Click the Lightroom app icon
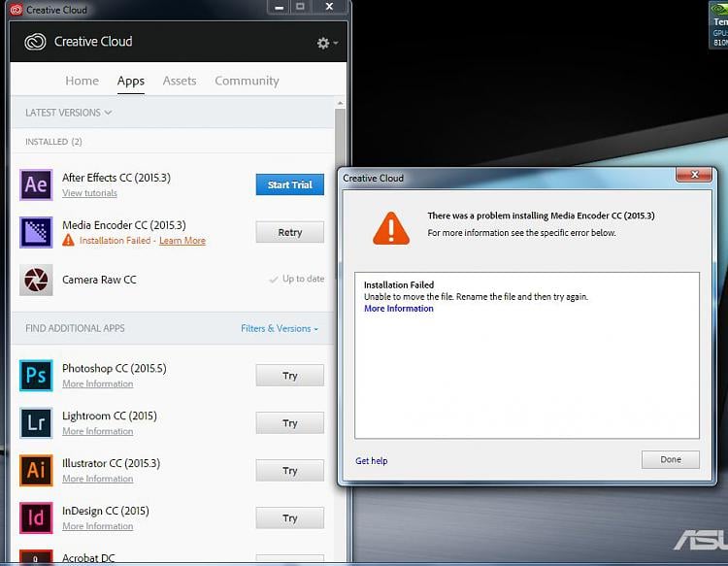Image resolution: width=728 pixels, height=566 pixels. pyautogui.click(x=36, y=422)
